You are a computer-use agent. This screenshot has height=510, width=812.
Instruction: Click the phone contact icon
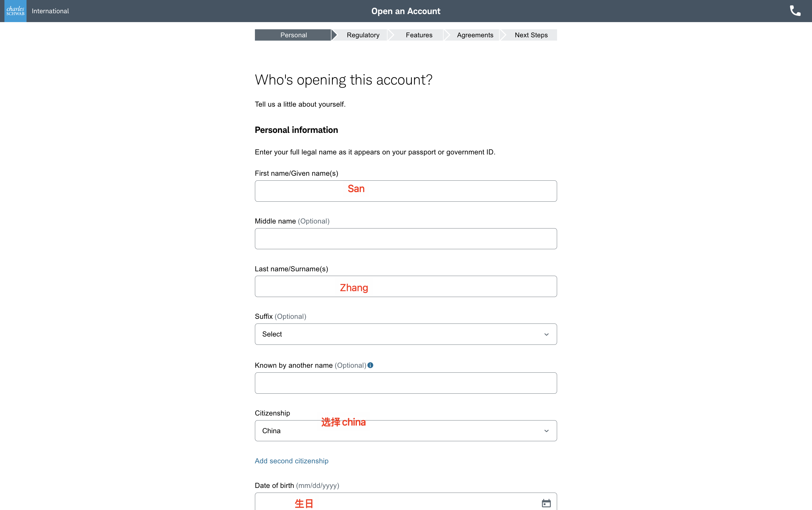tap(795, 11)
